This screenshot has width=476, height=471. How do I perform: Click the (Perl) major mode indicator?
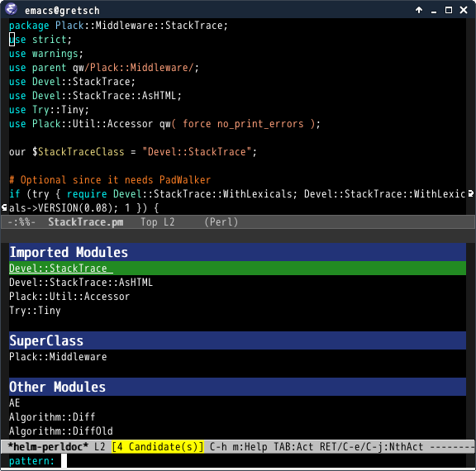221,222
